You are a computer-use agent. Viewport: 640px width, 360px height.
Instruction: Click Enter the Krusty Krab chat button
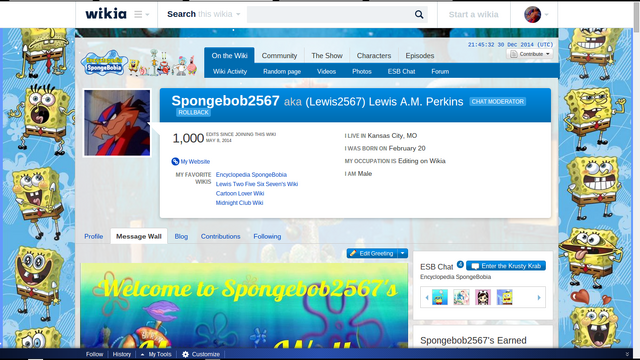(x=506, y=266)
